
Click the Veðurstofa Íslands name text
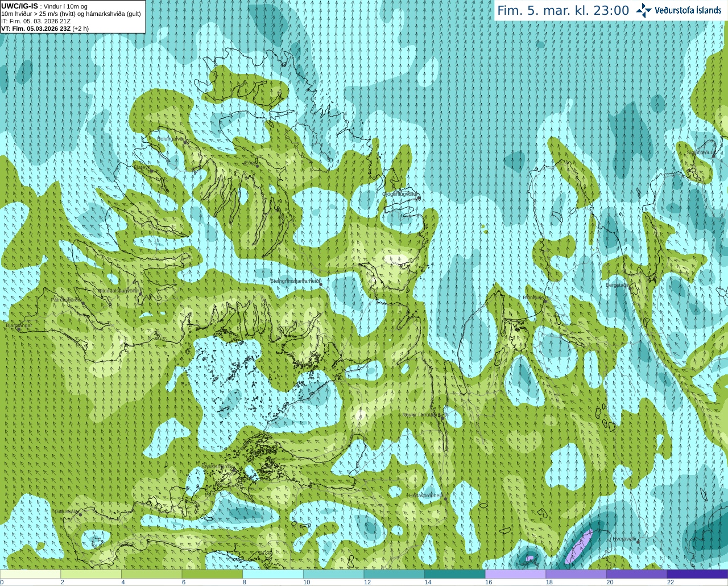[x=688, y=10]
